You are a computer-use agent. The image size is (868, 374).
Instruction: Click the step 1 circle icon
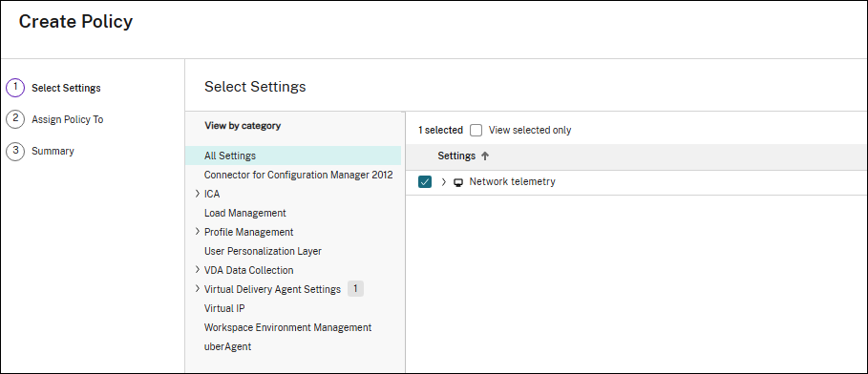(x=15, y=88)
